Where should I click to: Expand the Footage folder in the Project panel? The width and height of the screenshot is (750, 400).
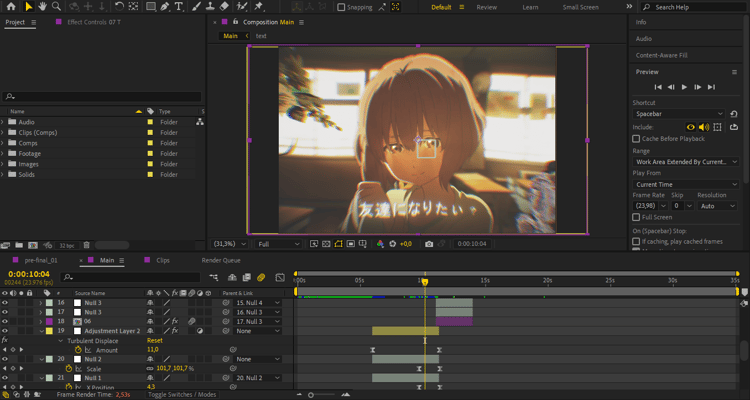tap(3, 154)
